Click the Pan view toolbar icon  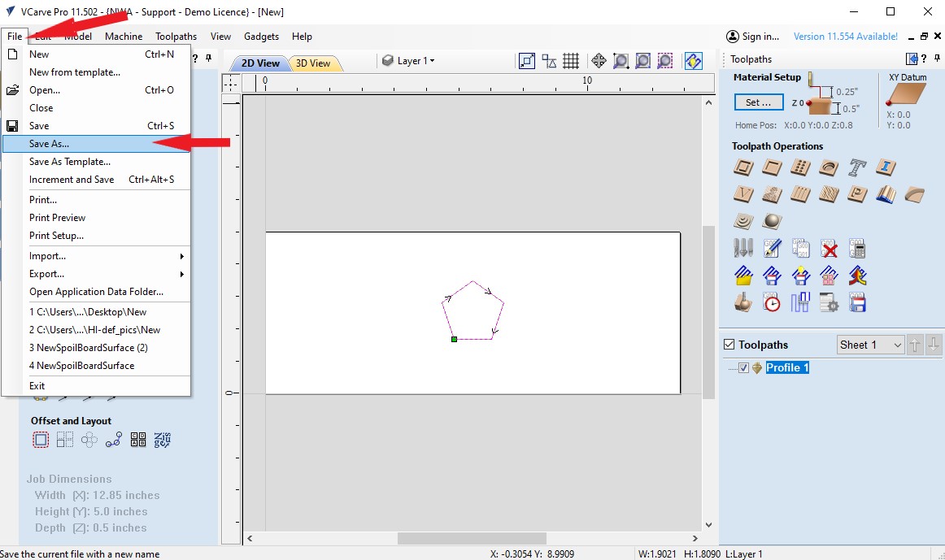pyautogui.click(x=599, y=61)
